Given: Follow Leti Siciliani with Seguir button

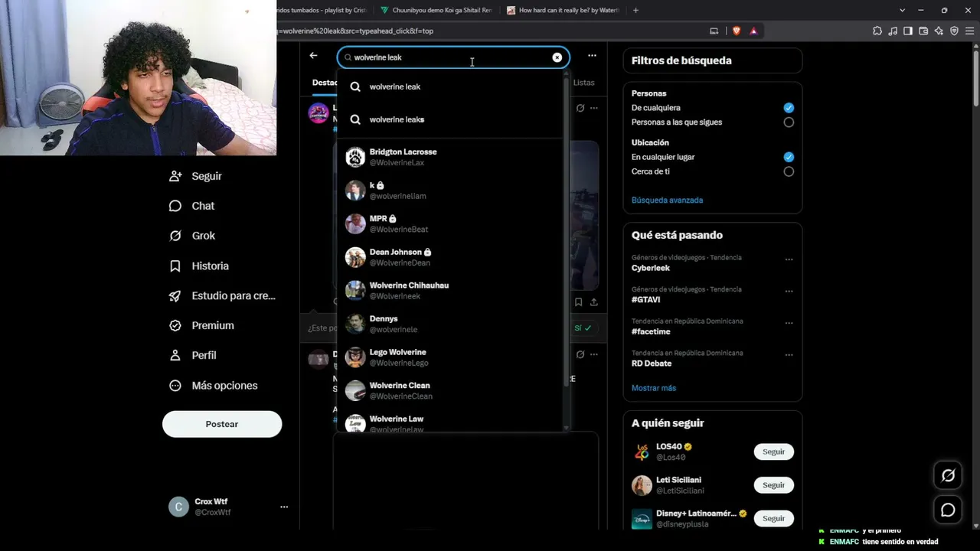Looking at the screenshot, I should (x=773, y=485).
